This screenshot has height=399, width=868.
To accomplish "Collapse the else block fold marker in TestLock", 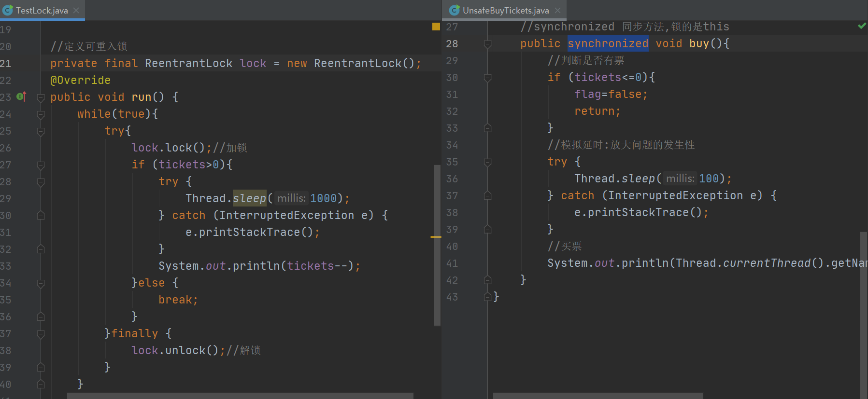I will click(41, 283).
